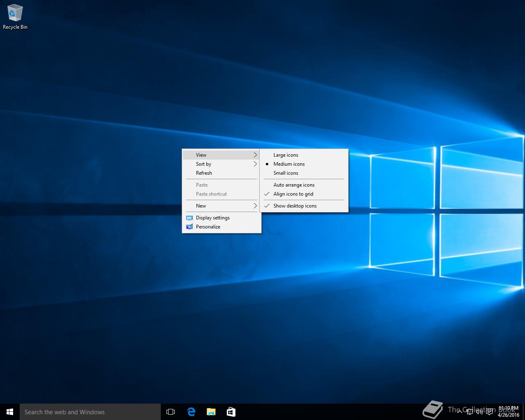Show hidden tray icons chevron

[x=459, y=412]
